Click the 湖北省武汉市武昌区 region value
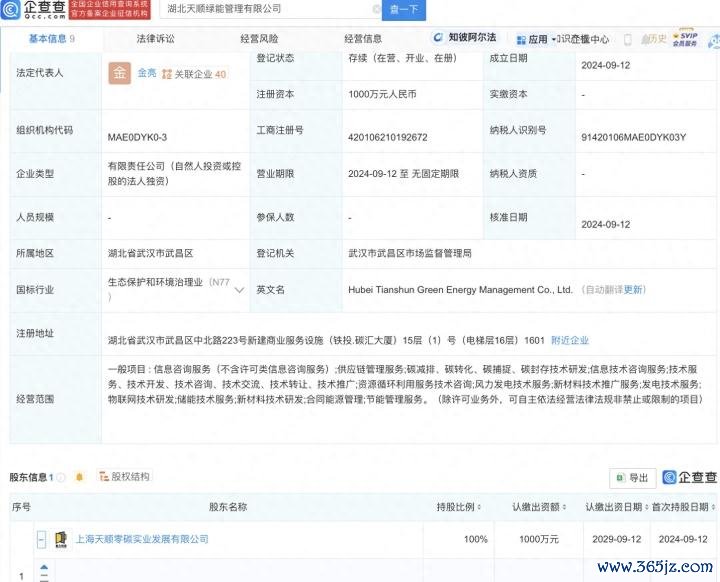 click(x=150, y=253)
